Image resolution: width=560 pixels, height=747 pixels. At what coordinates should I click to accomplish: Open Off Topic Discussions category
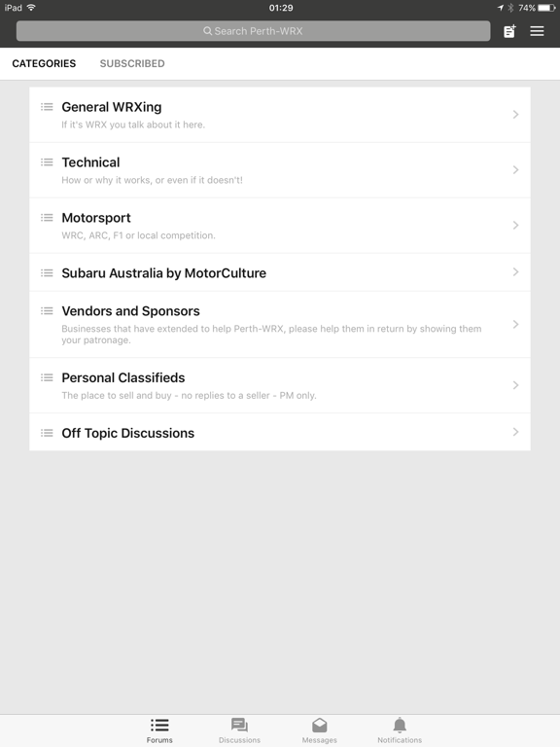point(280,432)
